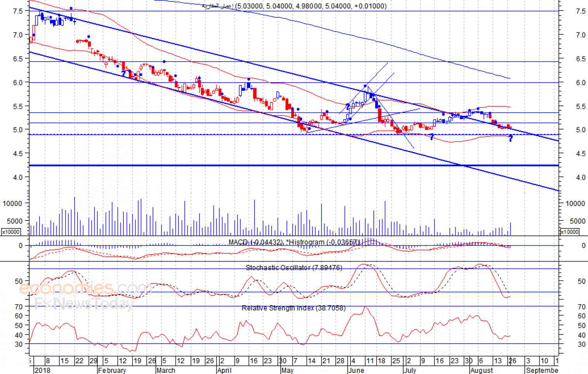This screenshot has height=374, width=588.
Task: Click the right x10000 volume scale box
Action: (x=569, y=232)
